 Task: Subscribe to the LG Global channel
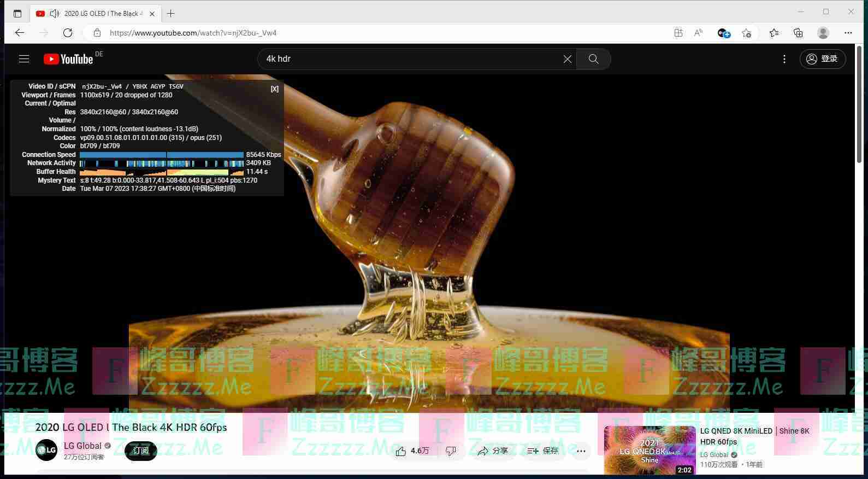pos(141,451)
